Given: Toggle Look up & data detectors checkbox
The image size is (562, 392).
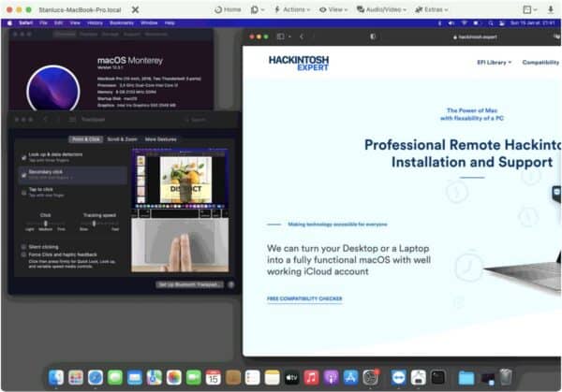Looking at the screenshot, I should tap(23, 157).
